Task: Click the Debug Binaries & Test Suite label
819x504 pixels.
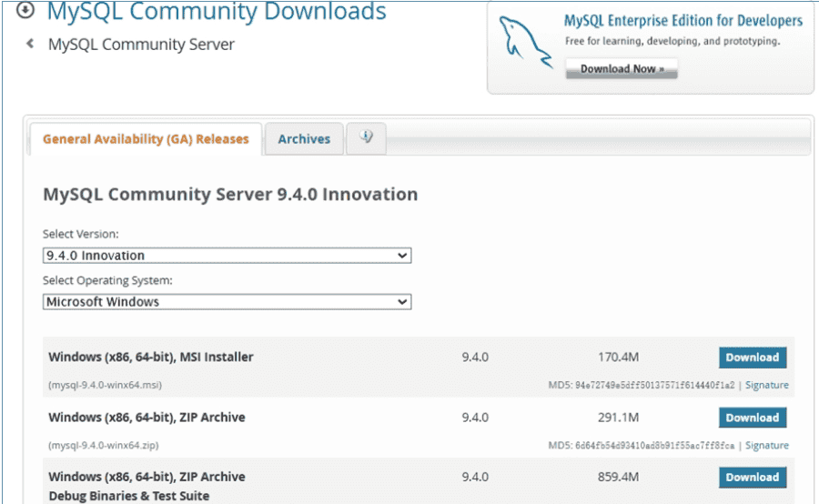Action: 129,496
